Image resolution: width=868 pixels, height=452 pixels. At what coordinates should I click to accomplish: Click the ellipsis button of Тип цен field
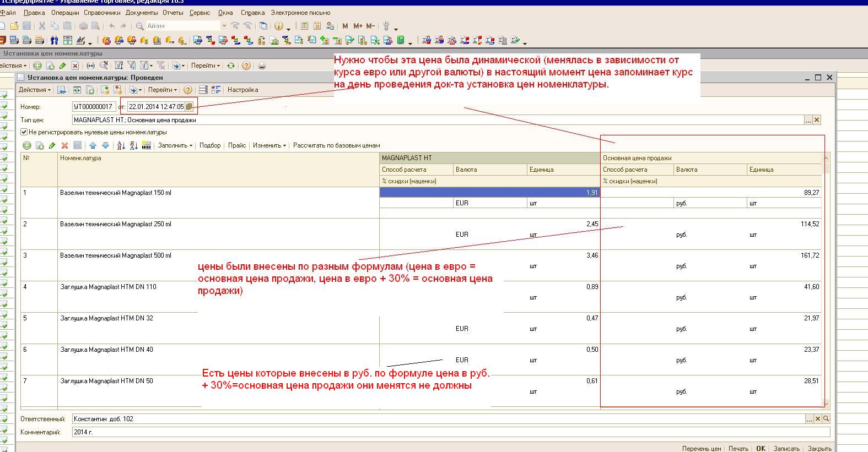click(808, 120)
